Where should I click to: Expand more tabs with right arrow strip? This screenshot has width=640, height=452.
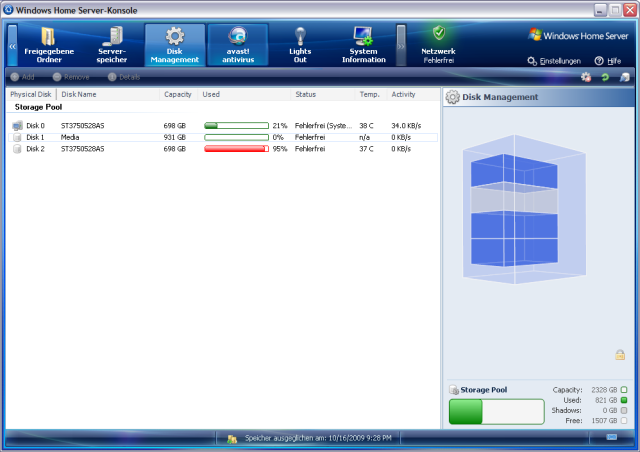401,46
